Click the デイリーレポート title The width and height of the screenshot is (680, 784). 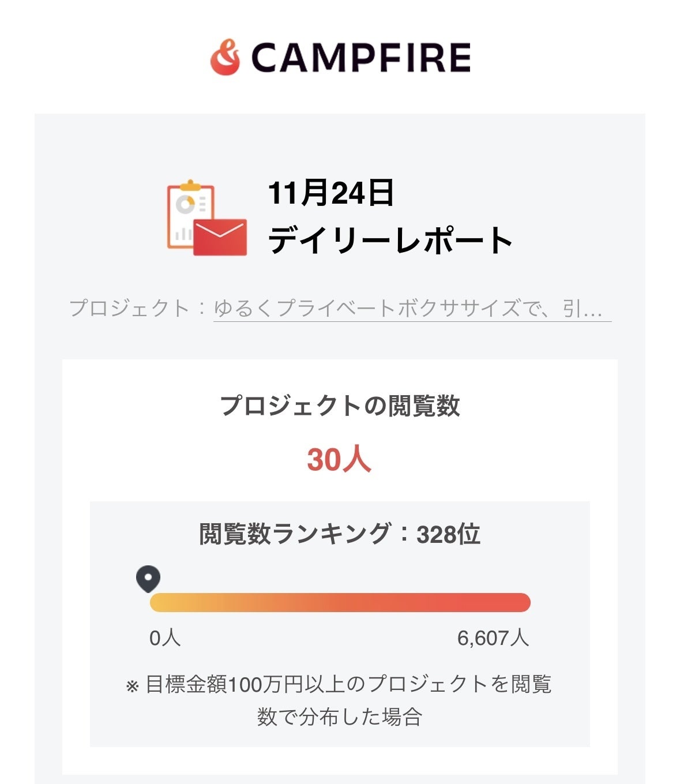pos(390,241)
